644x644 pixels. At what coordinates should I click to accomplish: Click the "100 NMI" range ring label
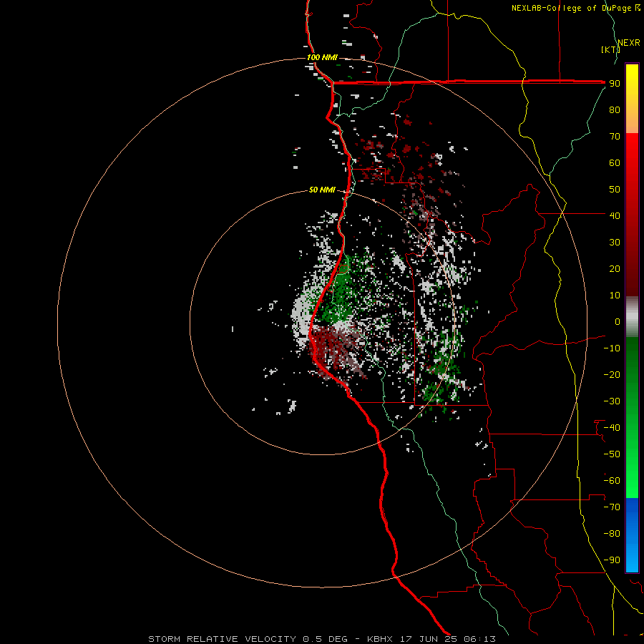pos(322,57)
